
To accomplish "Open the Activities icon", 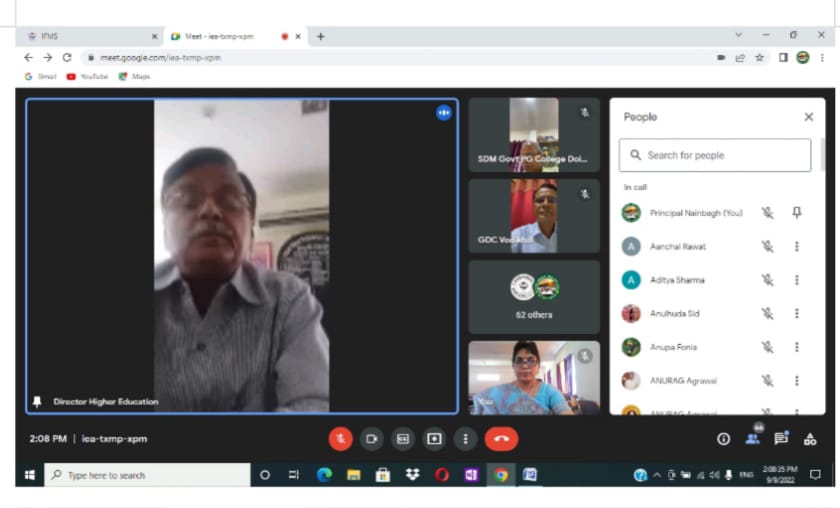I will pos(810,438).
